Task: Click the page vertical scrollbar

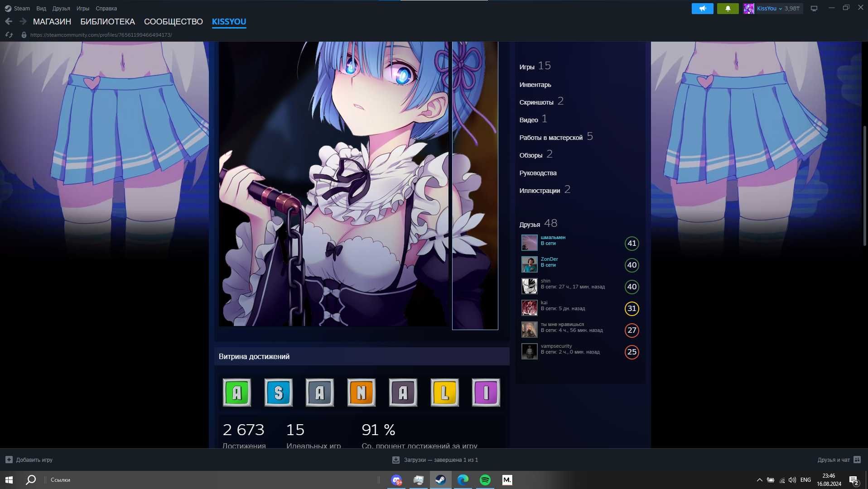Action: click(864, 186)
